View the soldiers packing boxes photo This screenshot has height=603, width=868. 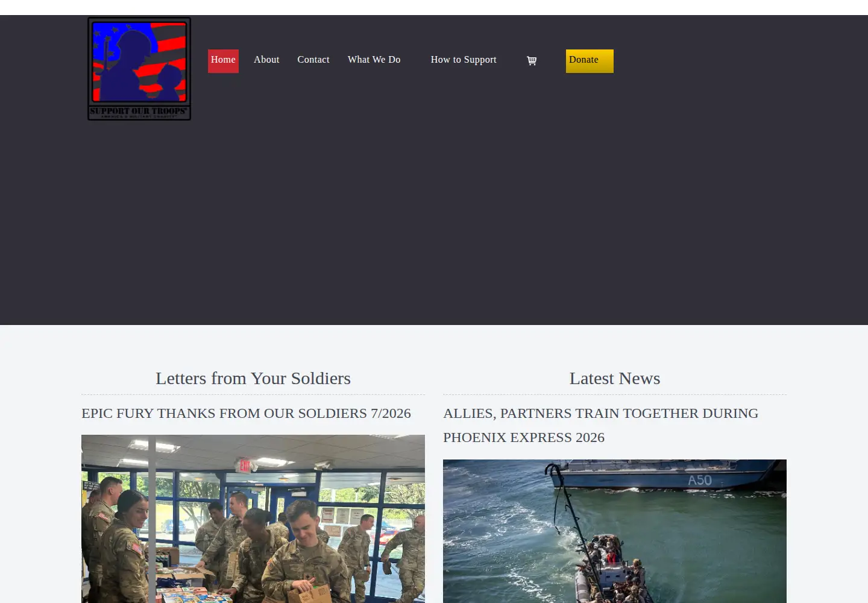point(253,519)
